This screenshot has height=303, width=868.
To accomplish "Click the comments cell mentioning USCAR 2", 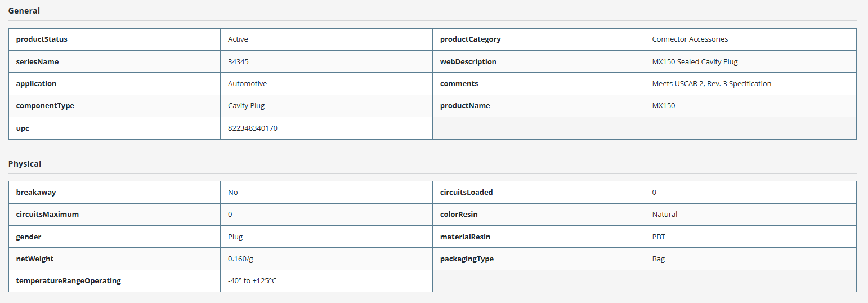I will [x=750, y=84].
